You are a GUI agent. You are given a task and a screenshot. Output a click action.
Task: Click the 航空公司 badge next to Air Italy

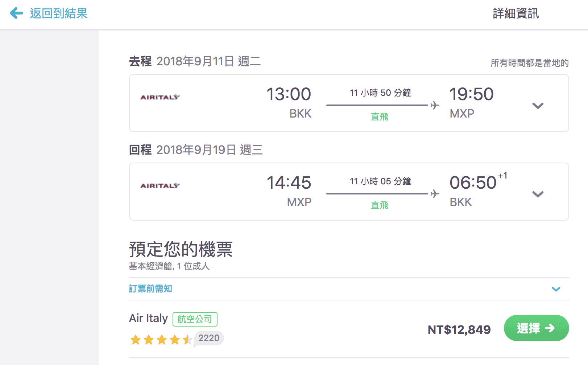(195, 319)
